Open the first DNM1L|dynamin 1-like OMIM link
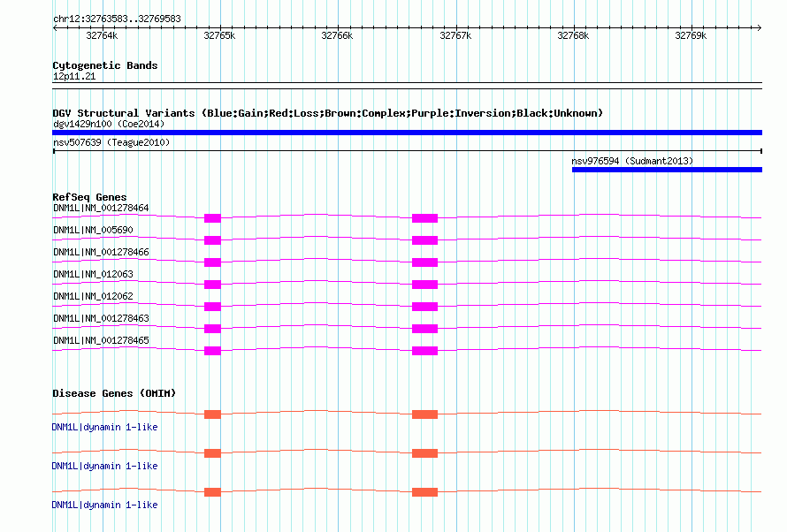787x532 pixels. coord(104,427)
